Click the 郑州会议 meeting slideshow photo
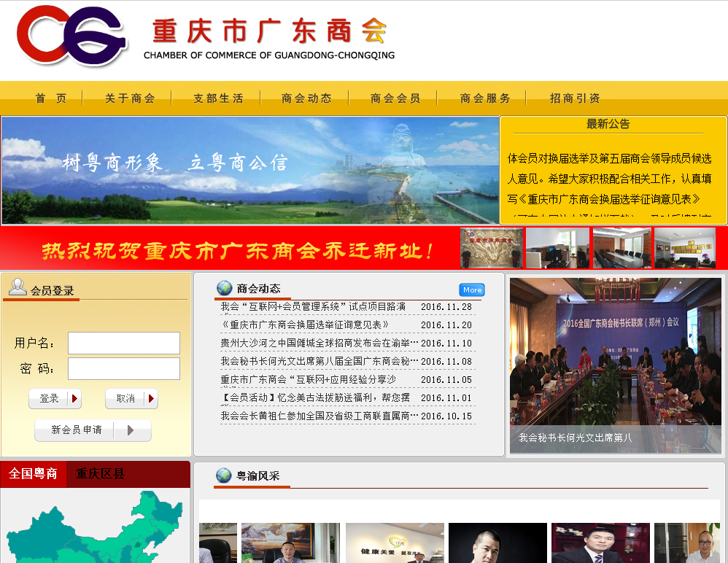Image resolution: width=728 pixels, height=563 pixels. [616, 365]
